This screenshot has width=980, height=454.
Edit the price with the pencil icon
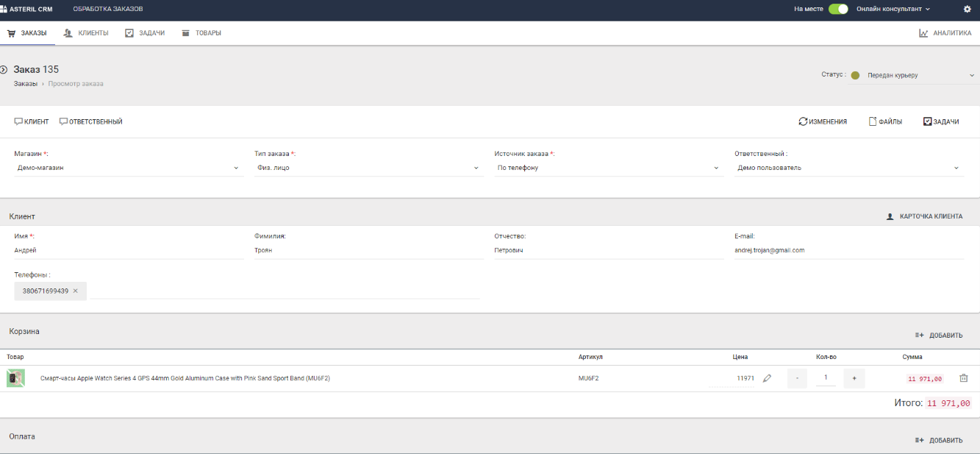click(x=767, y=378)
